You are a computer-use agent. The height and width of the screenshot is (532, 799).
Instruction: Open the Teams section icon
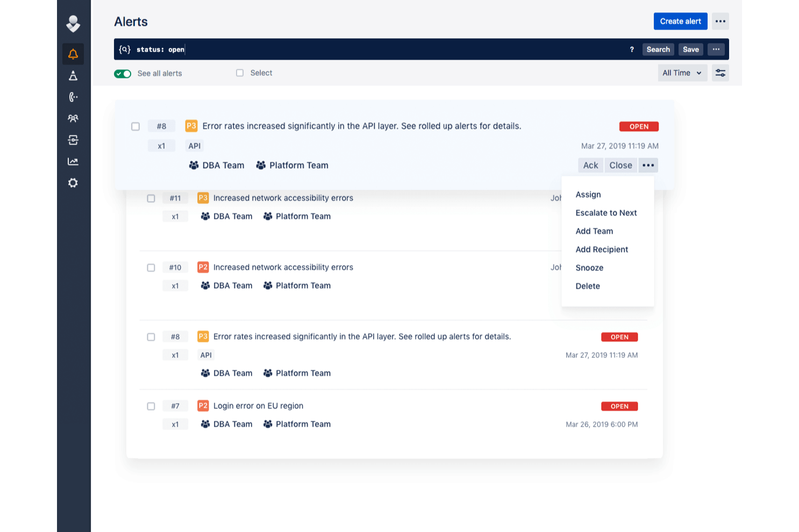tap(73, 118)
